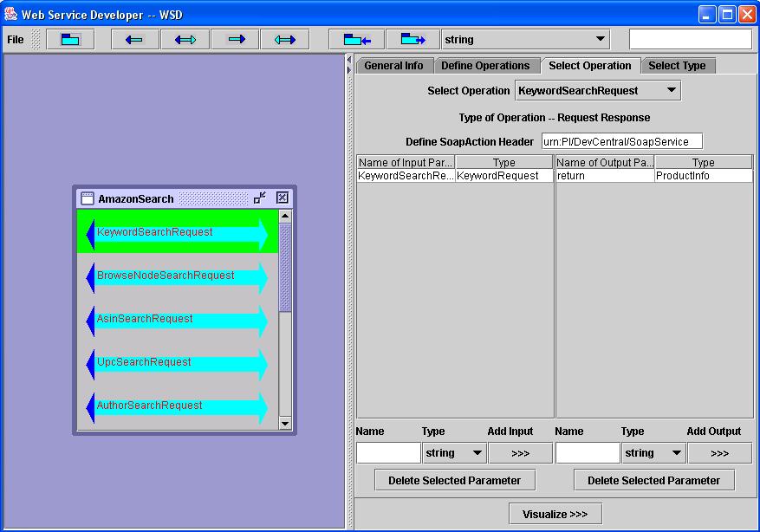Click the SoapAction Header input field
Viewport: 760px width, 532px height.
pyautogui.click(x=622, y=141)
